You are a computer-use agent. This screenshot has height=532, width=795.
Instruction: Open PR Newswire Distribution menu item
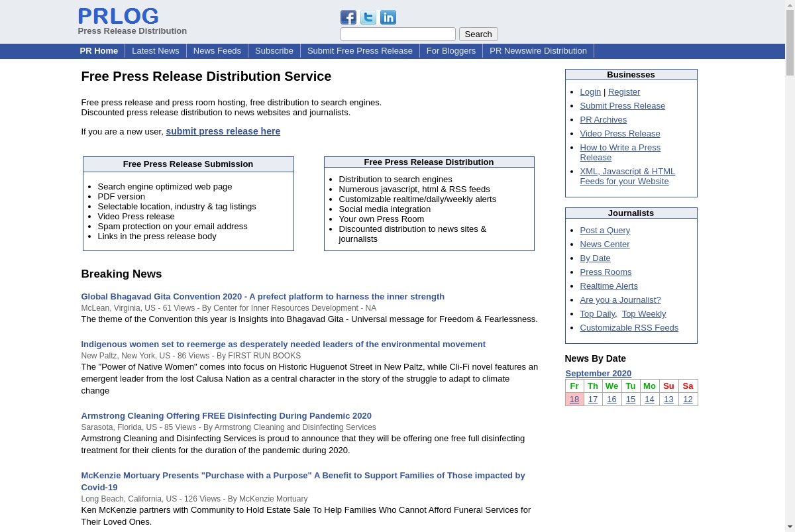coord(538,51)
